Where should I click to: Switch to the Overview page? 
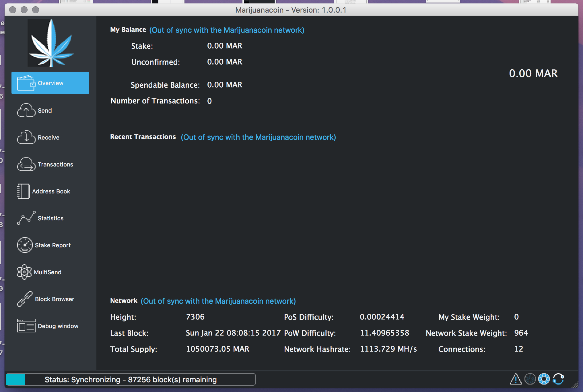50,83
